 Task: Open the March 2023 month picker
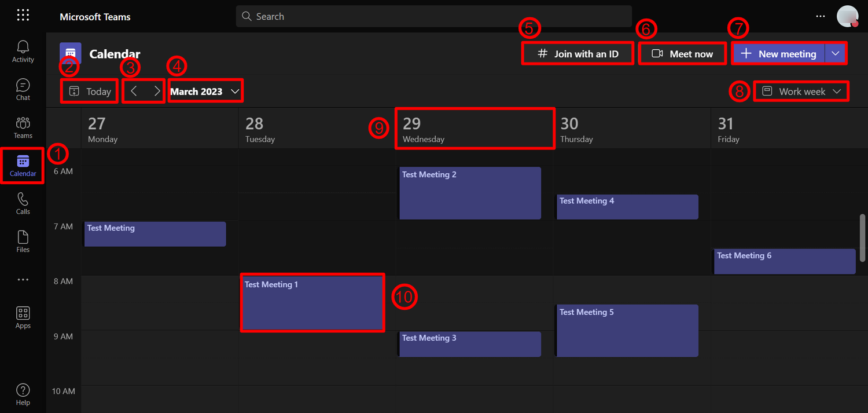pos(205,92)
